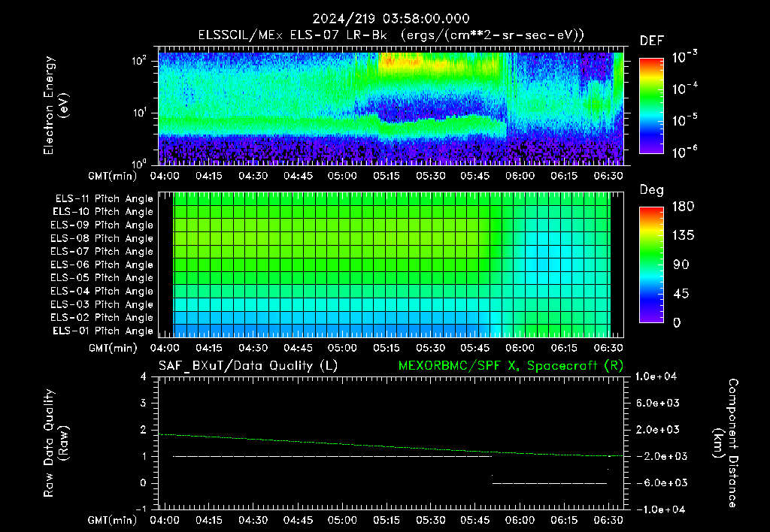Click the Electron Energy (eV) axis label
The width and height of the screenshot is (770, 532).
[x=56, y=105]
